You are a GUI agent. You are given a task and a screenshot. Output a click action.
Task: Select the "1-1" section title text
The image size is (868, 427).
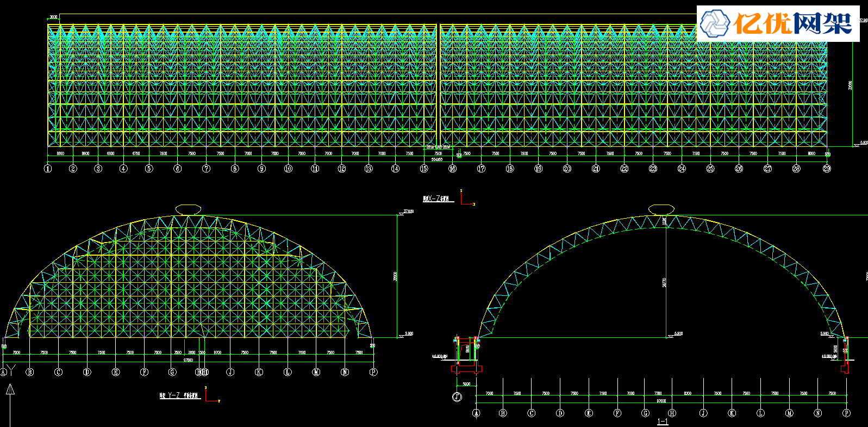click(x=662, y=422)
